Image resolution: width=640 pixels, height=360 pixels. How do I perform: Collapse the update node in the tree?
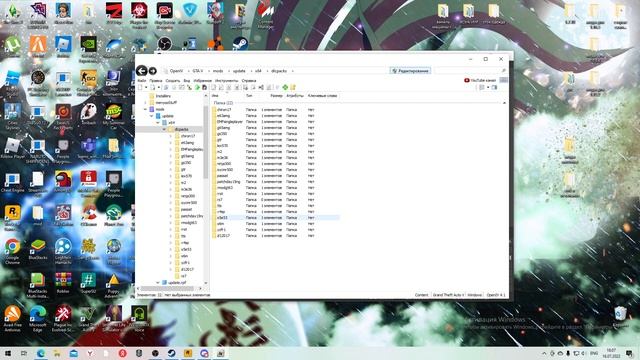coord(151,116)
